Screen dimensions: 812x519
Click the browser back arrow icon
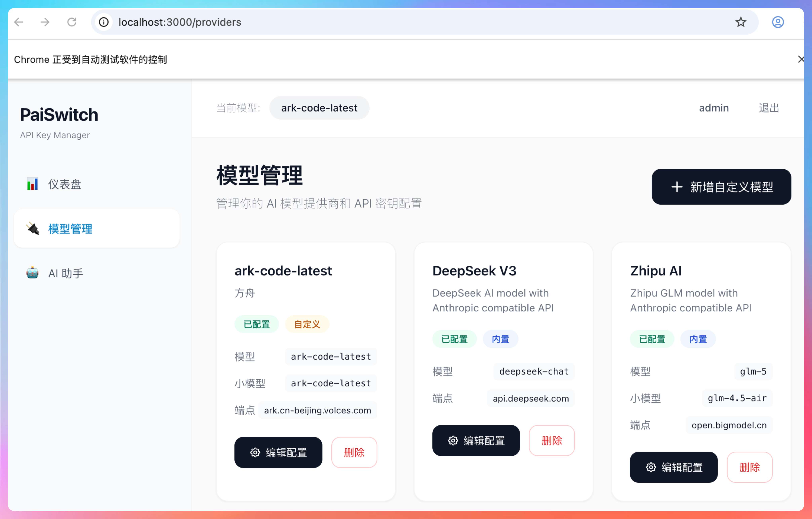19,22
